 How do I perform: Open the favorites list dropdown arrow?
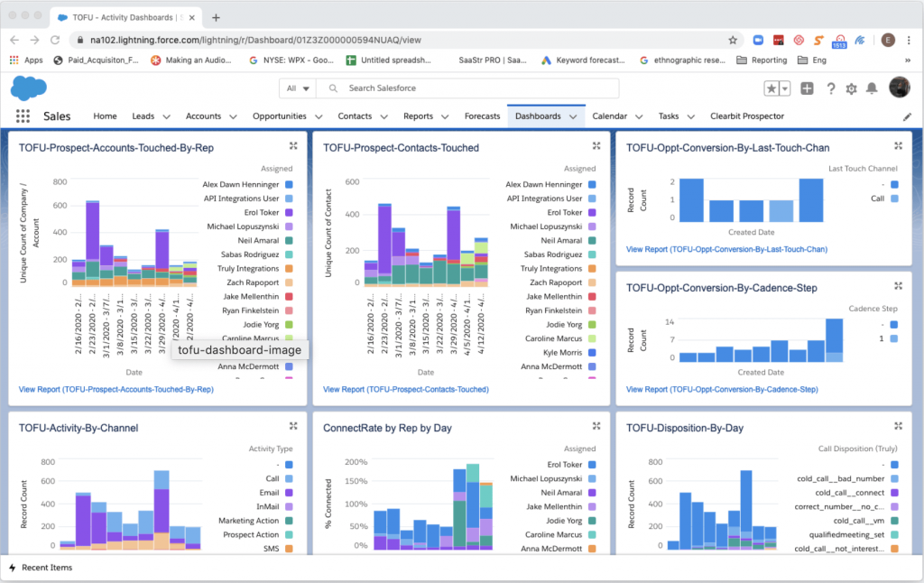[785, 88]
